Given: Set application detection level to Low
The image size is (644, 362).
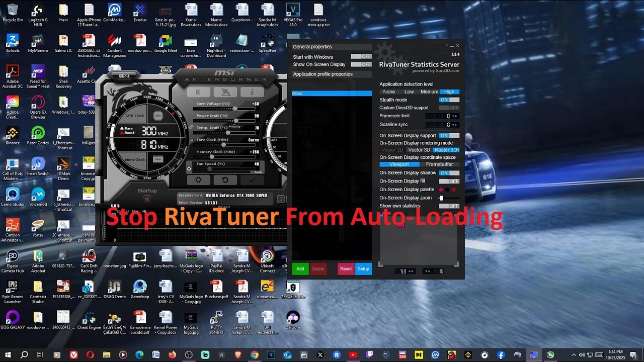Looking at the screenshot, I should click(409, 92).
